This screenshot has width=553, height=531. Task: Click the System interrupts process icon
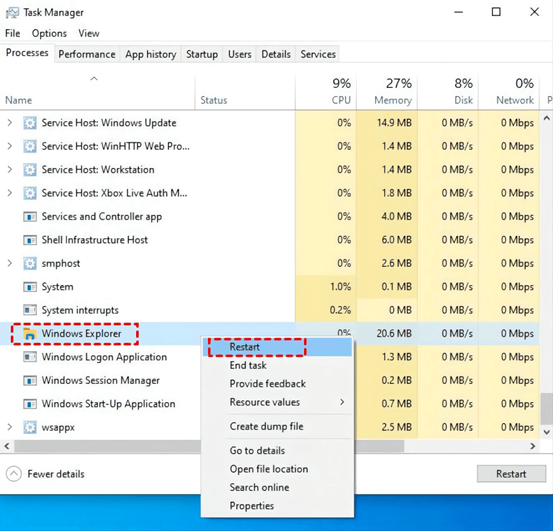point(30,310)
